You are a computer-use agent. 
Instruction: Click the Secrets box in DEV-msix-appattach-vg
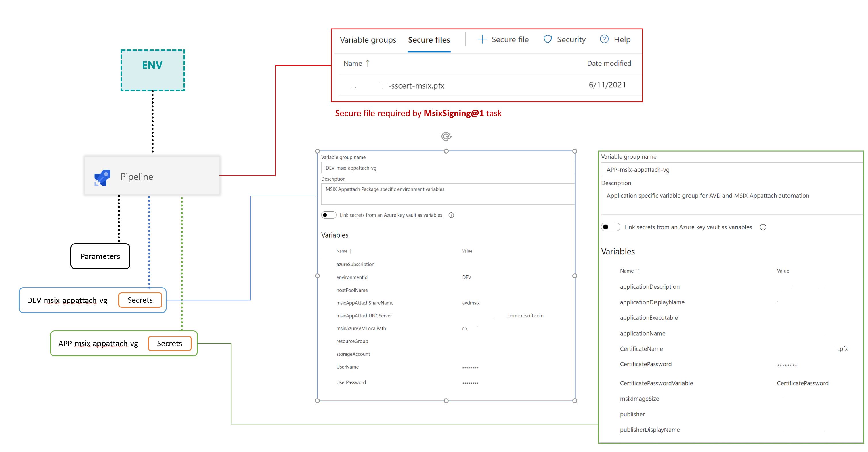(x=140, y=300)
